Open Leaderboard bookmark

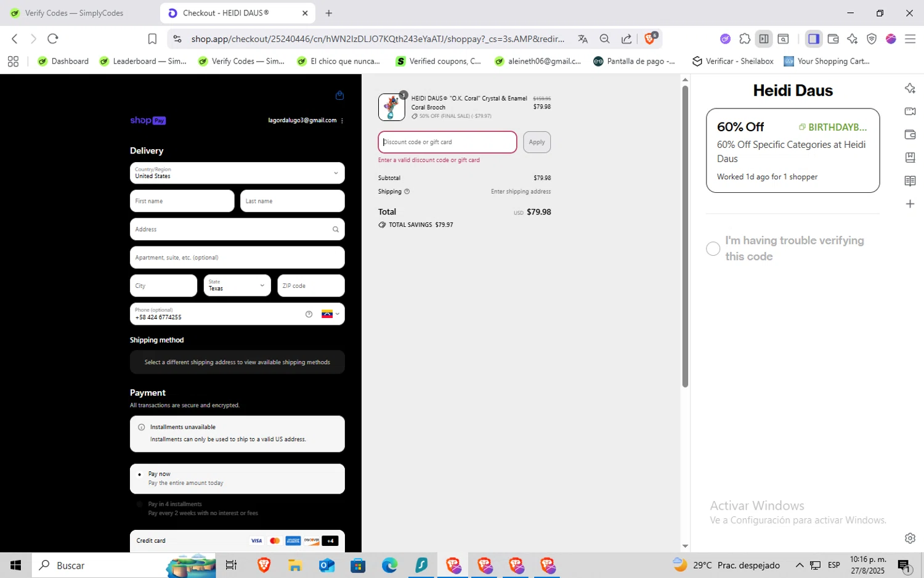(x=143, y=61)
